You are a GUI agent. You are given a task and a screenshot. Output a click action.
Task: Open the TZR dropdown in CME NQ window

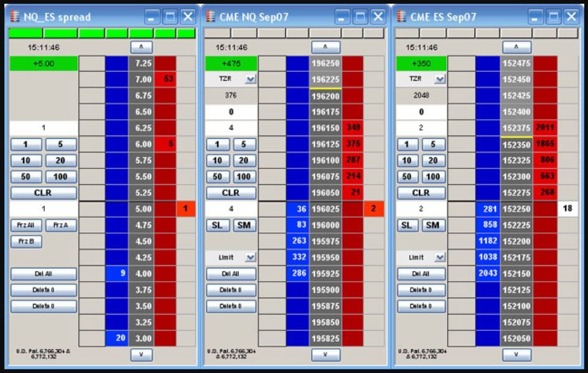pyautogui.click(x=250, y=79)
